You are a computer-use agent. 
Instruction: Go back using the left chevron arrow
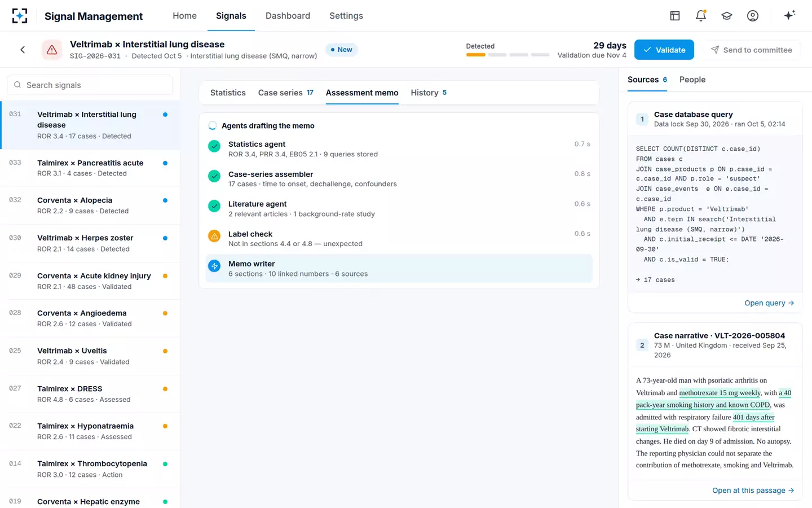point(23,50)
